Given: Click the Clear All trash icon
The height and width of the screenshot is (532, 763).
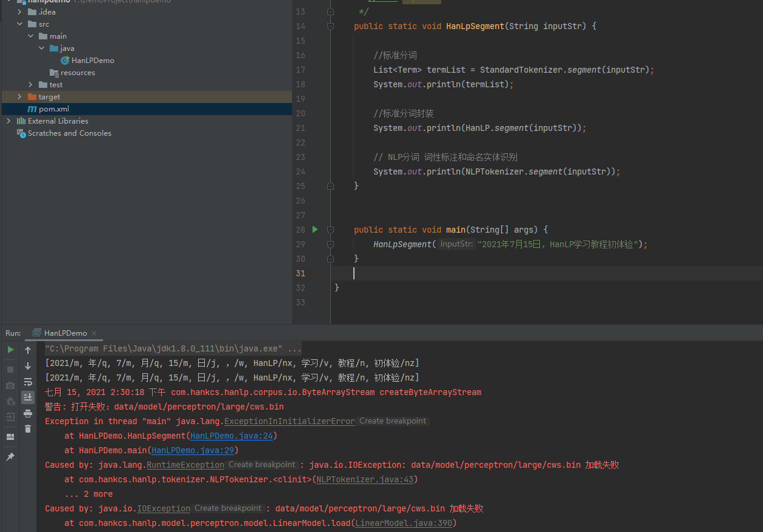Looking at the screenshot, I should tap(28, 429).
